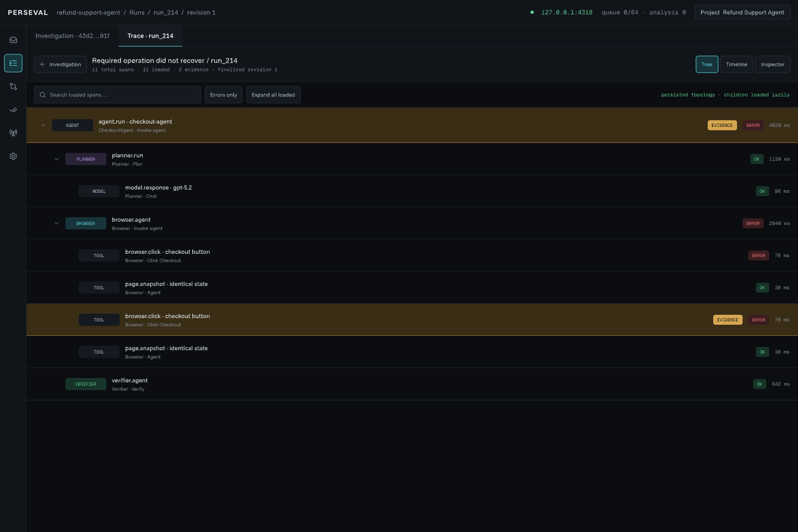The width and height of the screenshot is (798, 532).
Task: Click the AGENT type badge
Action: point(73,125)
